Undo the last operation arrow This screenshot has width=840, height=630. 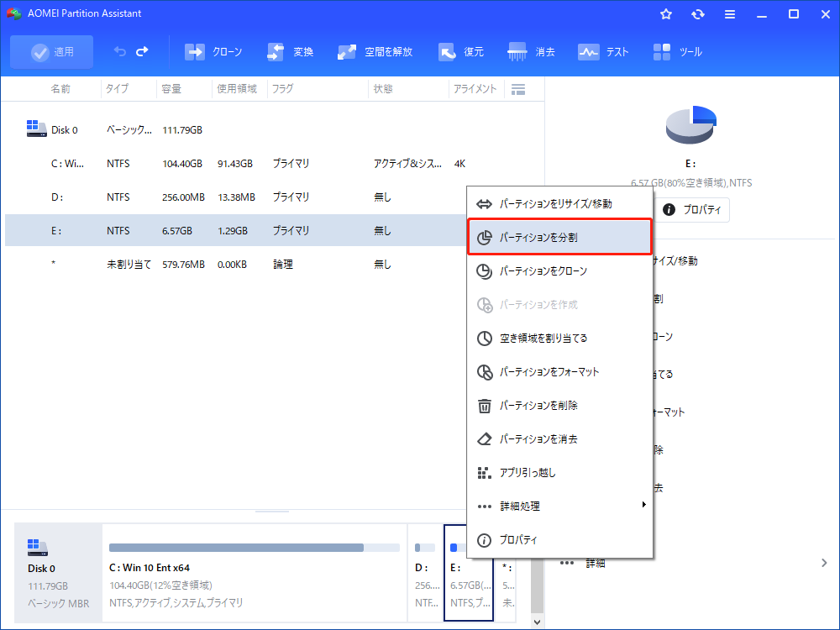(119, 51)
